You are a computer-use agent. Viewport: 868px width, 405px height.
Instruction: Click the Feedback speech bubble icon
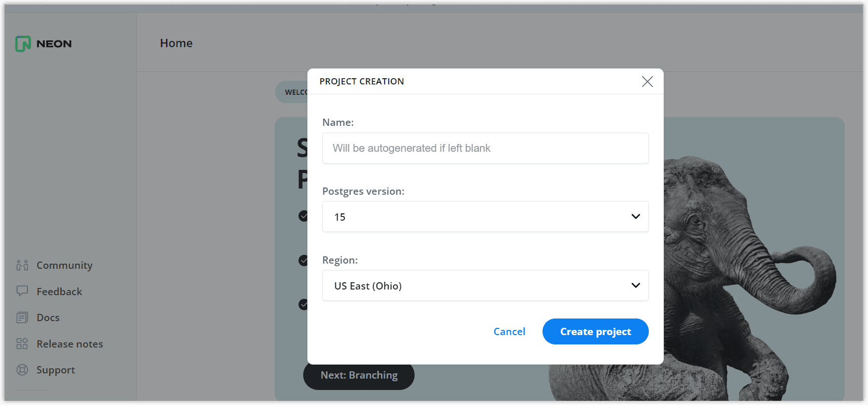tap(22, 291)
